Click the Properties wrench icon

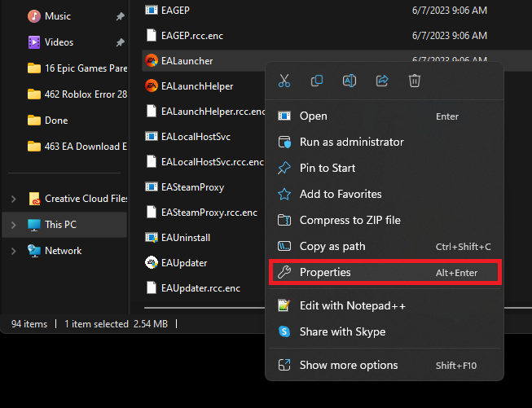tap(284, 272)
